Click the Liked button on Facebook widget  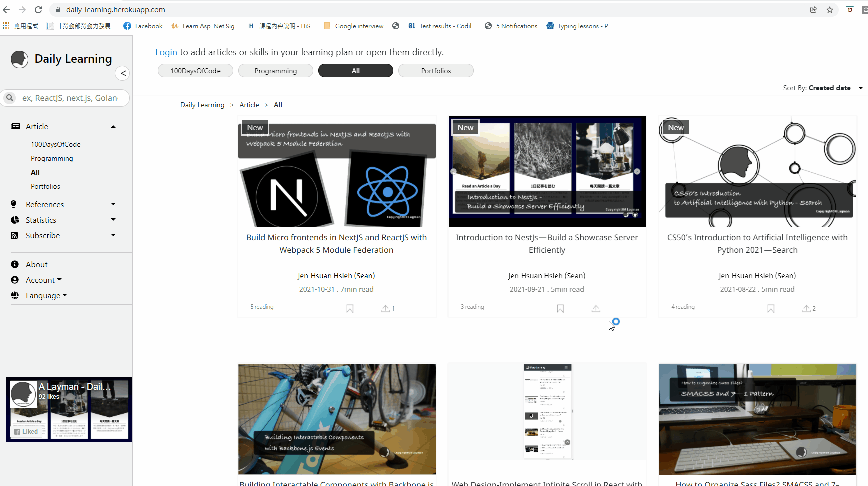pos(26,432)
